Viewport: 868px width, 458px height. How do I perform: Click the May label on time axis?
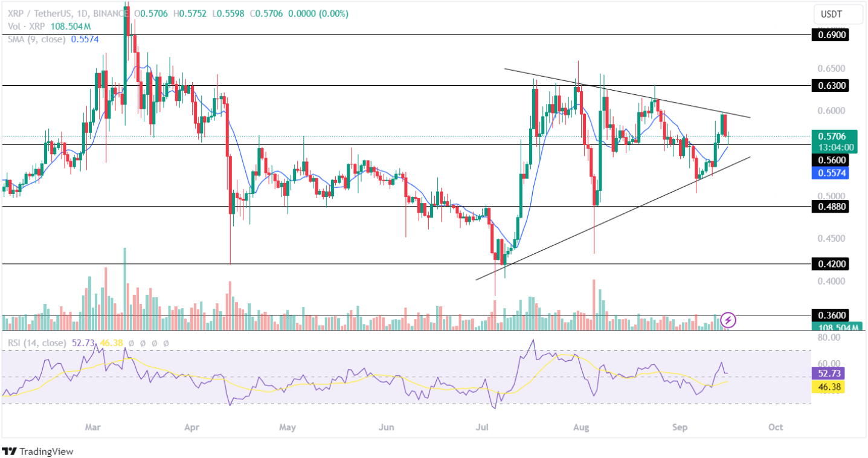[288, 427]
